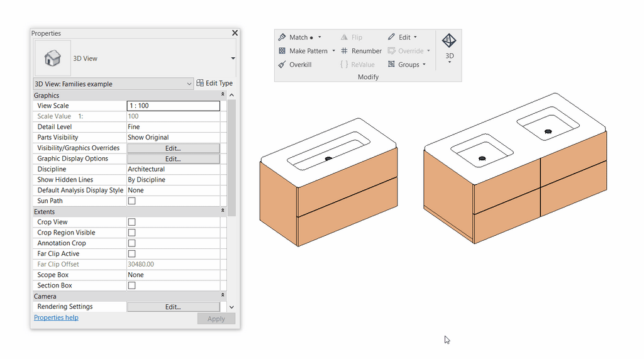Click the properties vertical scrollbar thumb
644x359 pixels.
pos(231,158)
